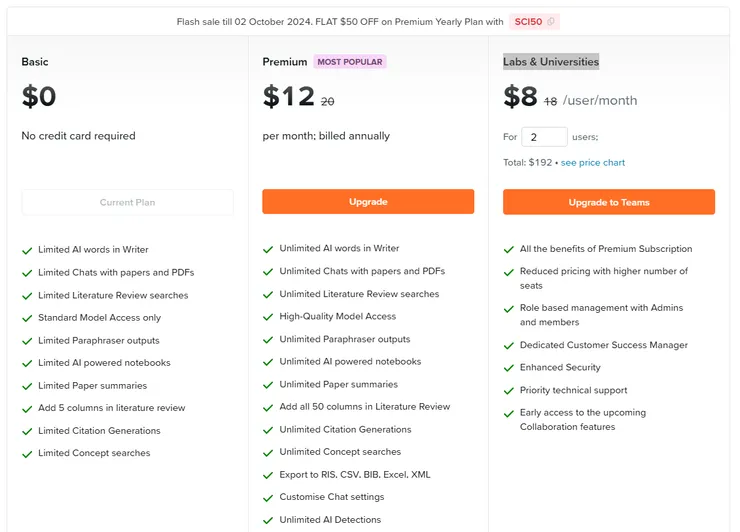Click checkmark next to Unlimited AI Detections

268,520
